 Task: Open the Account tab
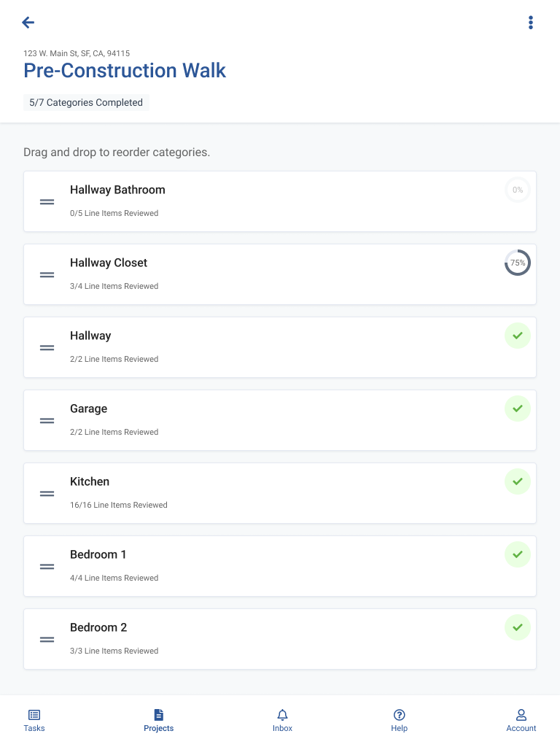pyautogui.click(x=521, y=720)
